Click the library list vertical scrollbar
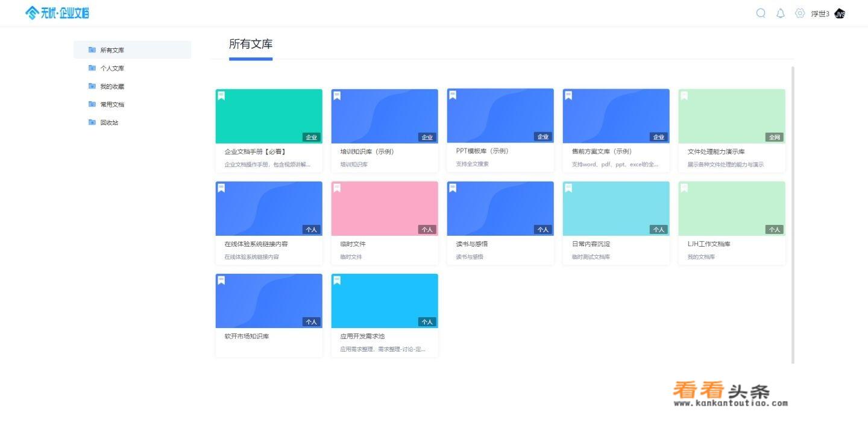The height and width of the screenshot is (424, 868). pyautogui.click(x=793, y=215)
